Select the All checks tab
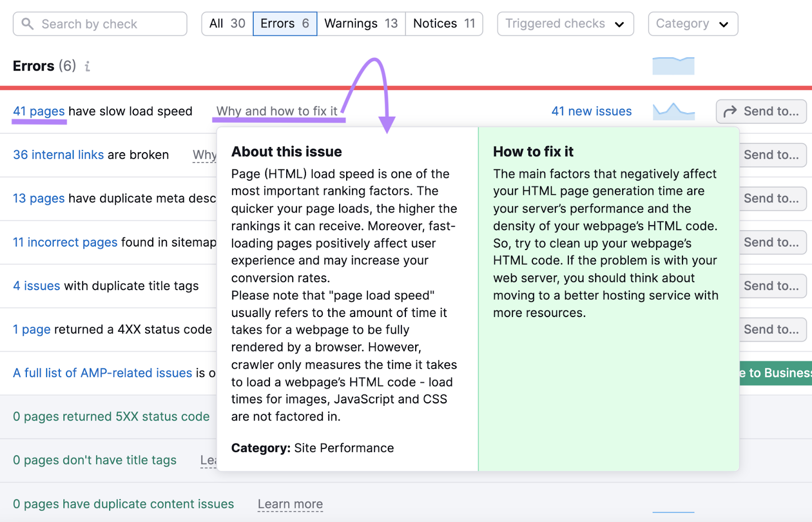This screenshot has width=812, height=522. click(x=227, y=23)
